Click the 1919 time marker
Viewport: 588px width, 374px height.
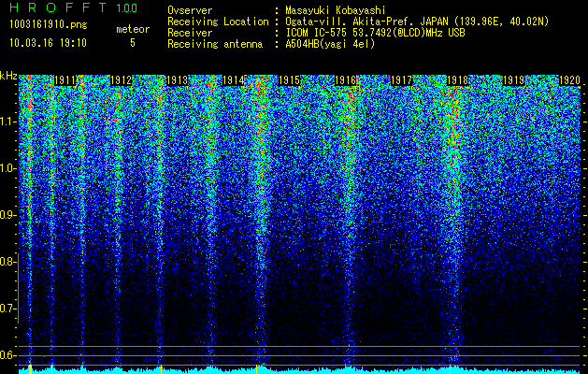(x=513, y=80)
